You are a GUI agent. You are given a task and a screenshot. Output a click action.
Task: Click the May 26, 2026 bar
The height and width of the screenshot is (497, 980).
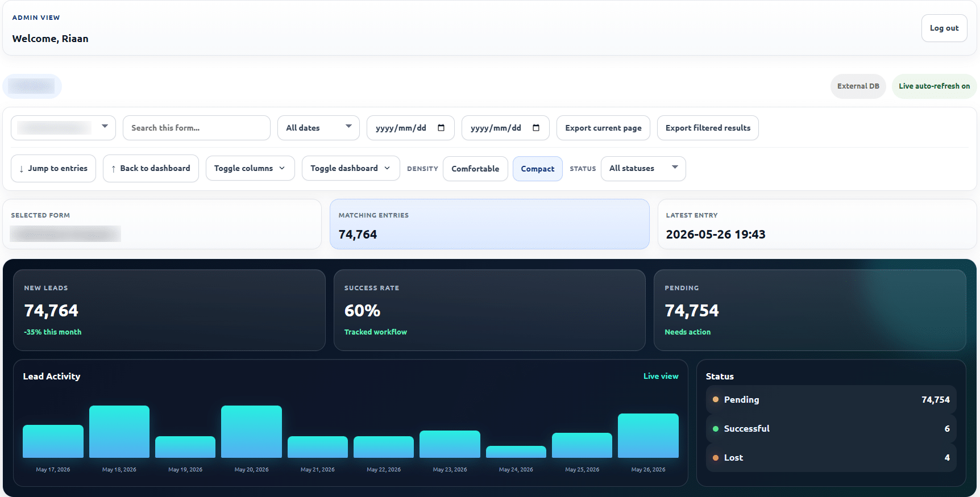(x=648, y=436)
